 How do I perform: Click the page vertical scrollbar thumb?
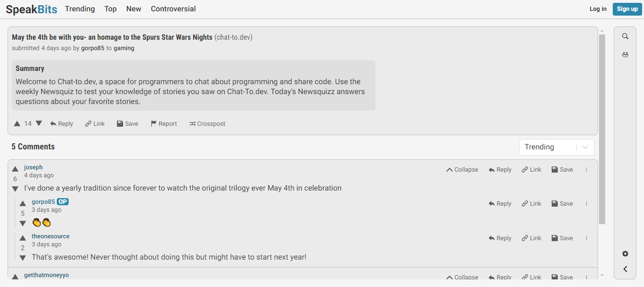602,128
